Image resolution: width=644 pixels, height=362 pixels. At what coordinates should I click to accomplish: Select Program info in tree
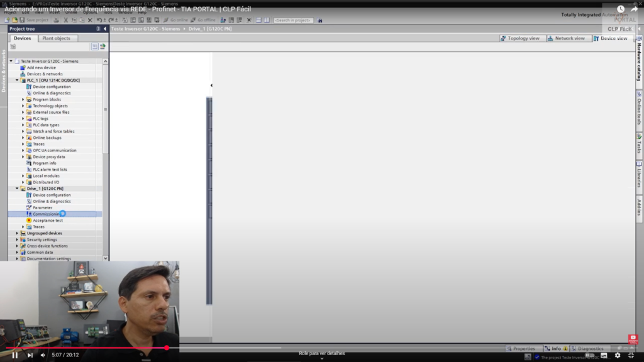45,163
